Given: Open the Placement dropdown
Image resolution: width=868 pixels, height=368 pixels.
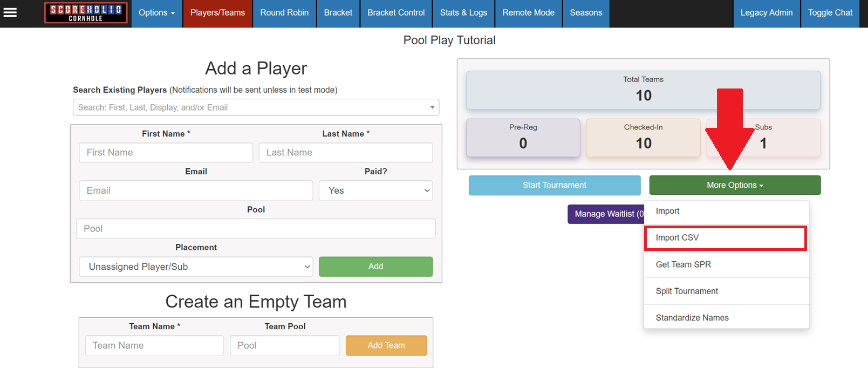Looking at the screenshot, I should [x=196, y=267].
